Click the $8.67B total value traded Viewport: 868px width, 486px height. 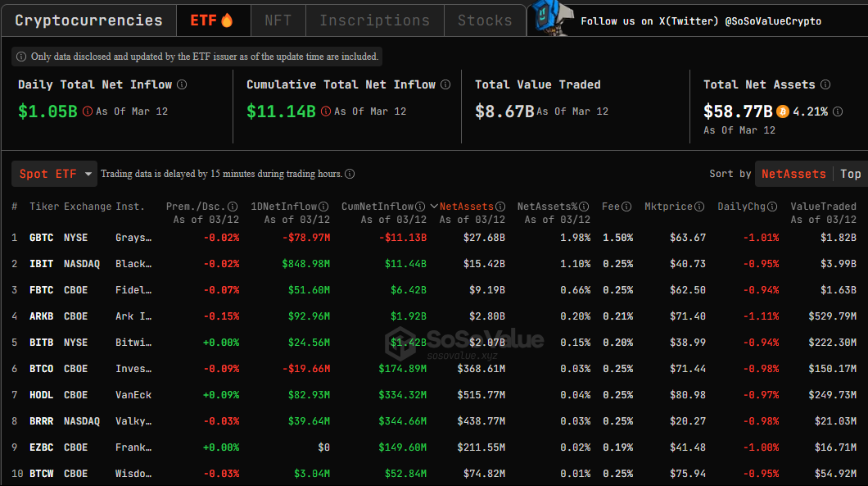click(x=504, y=111)
